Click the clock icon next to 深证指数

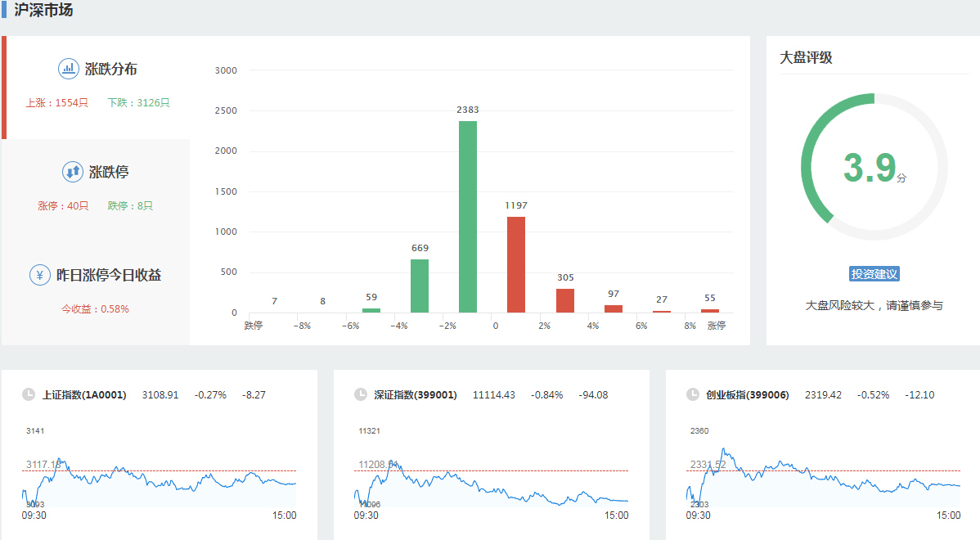tap(361, 394)
